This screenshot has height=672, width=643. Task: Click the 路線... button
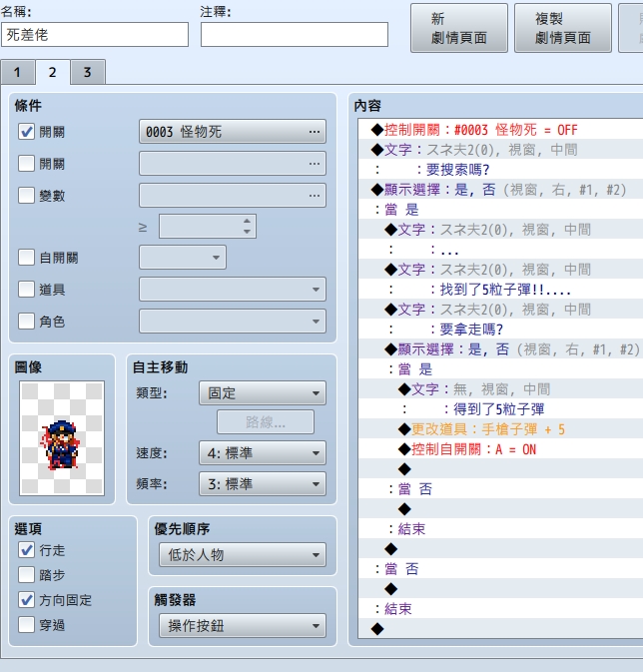pos(266,422)
